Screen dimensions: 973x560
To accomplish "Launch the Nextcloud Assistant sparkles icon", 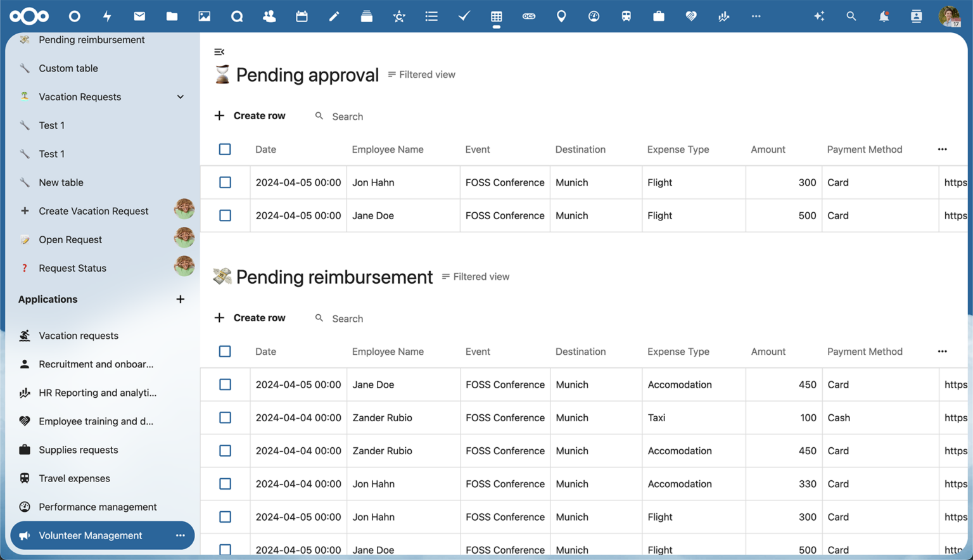I will point(819,16).
